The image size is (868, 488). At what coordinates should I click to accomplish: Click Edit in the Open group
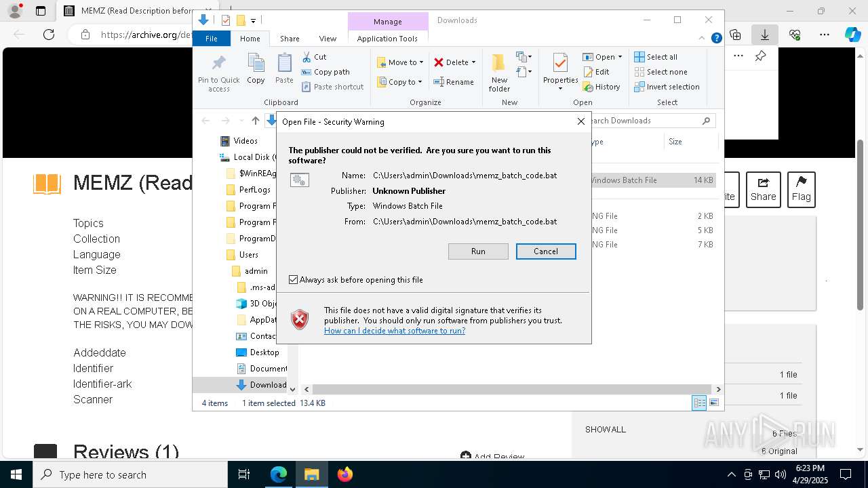point(596,72)
